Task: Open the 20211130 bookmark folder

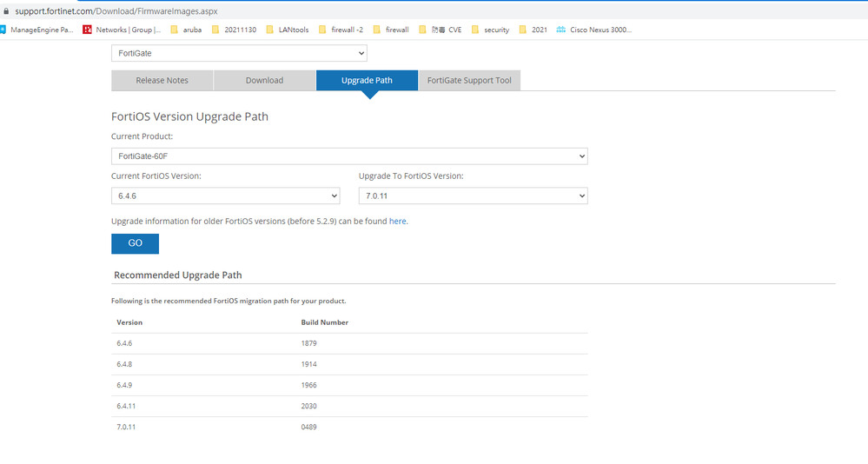Action: [234, 30]
